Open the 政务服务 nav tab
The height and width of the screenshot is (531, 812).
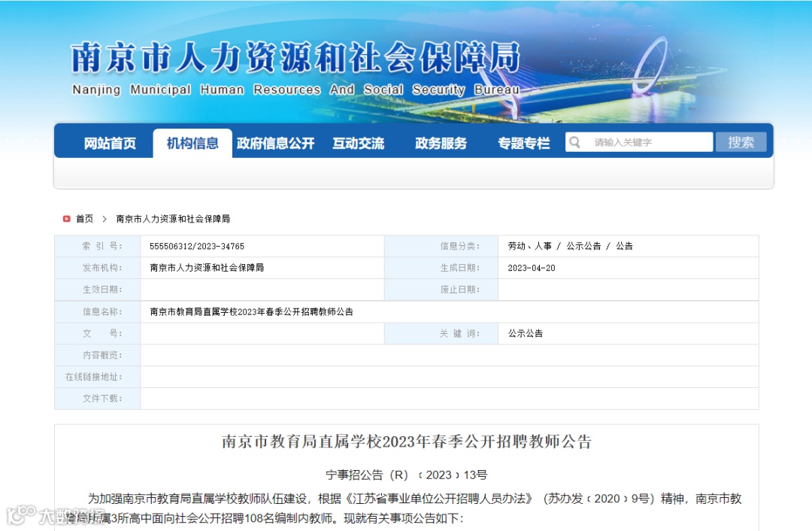pos(441,143)
